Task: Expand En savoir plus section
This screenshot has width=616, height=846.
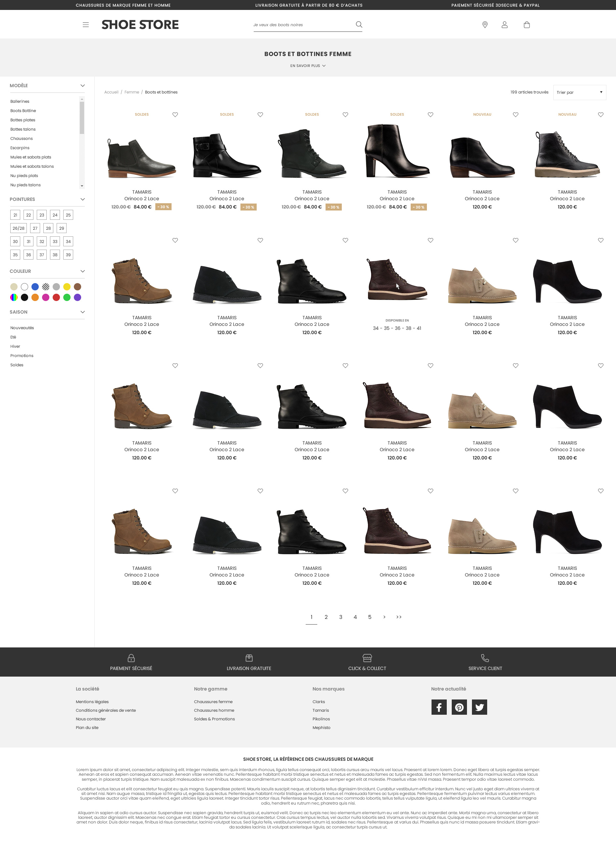Action: pos(308,66)
